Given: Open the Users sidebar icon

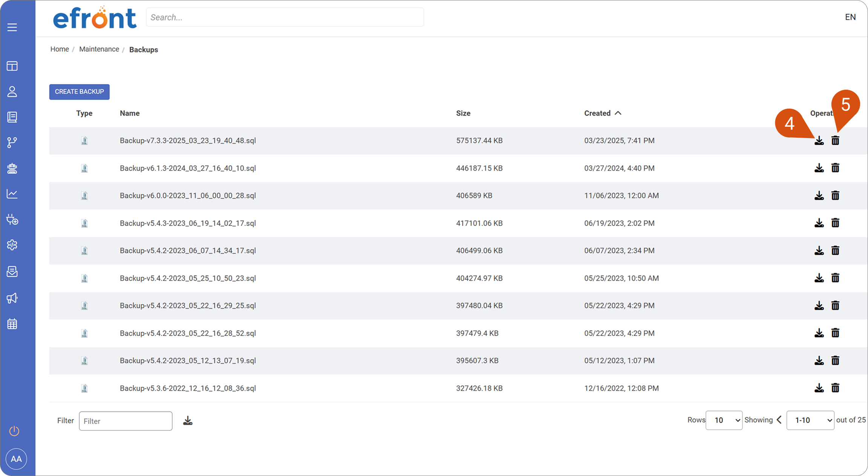Looking at the screenshot, I should coord(12,92).
